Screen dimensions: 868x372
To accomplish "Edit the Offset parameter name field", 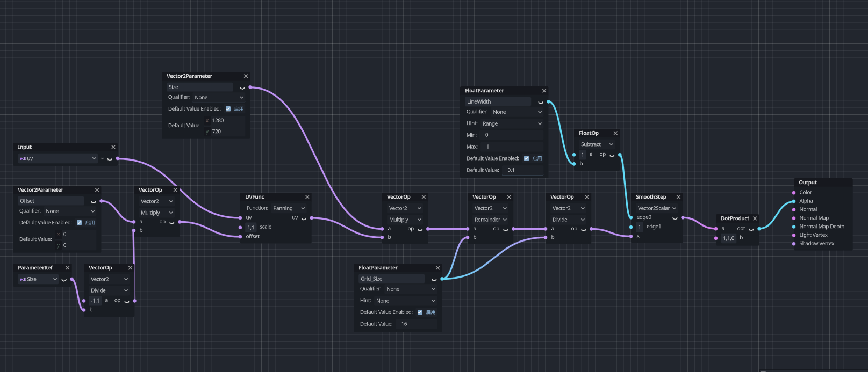I will click(x=51, y=201).
